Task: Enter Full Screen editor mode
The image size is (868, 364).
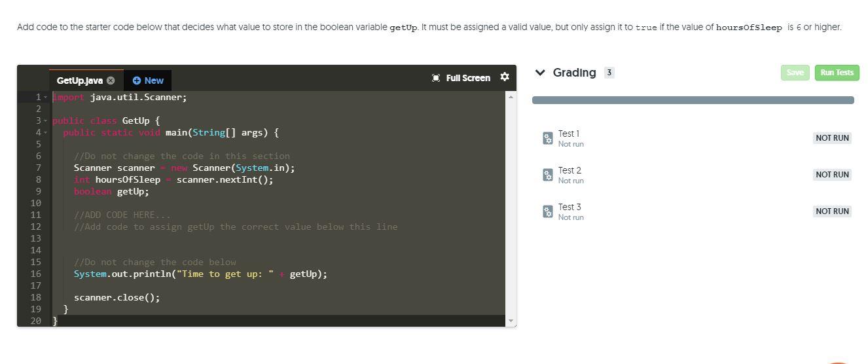Action: click(x=461, y=78)
